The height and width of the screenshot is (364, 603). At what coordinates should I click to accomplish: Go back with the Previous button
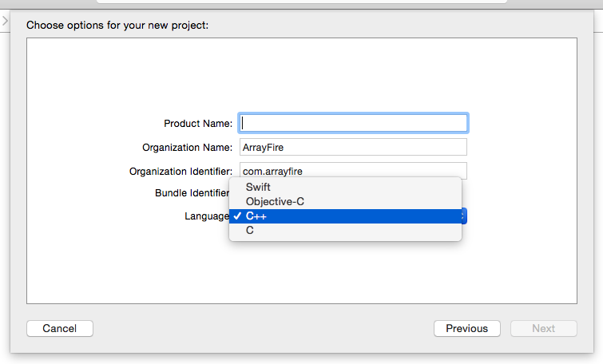[466, 328]
